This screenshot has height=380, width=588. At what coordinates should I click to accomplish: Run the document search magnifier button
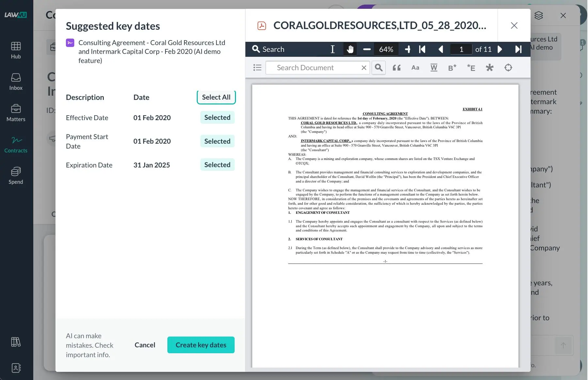379,68
